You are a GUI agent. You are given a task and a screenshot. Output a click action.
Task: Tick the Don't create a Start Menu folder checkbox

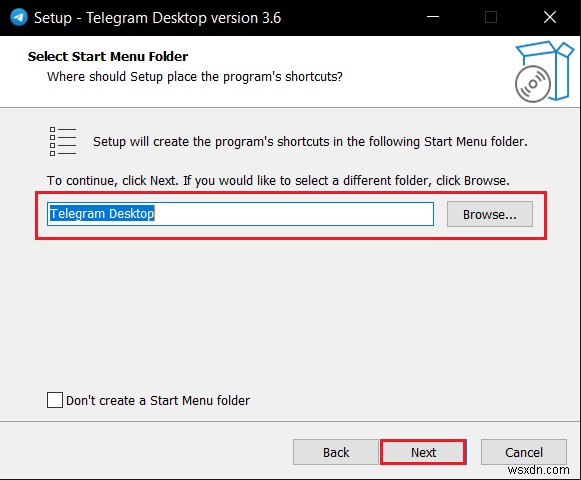55,400
